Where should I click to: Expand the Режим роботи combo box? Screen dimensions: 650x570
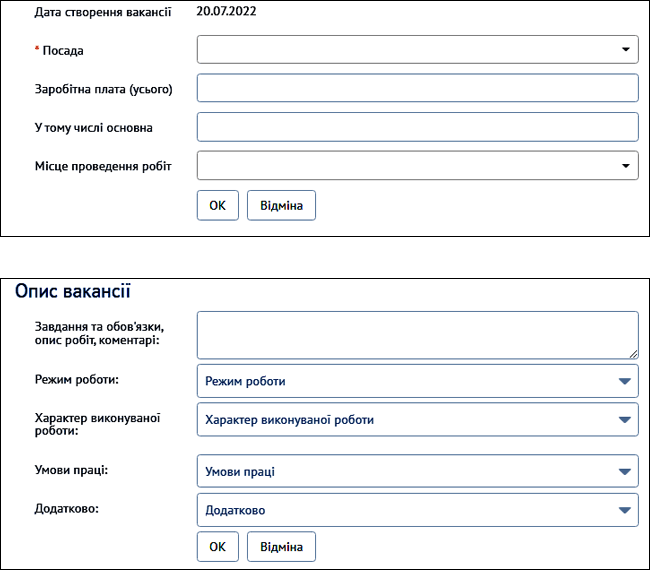417,381
